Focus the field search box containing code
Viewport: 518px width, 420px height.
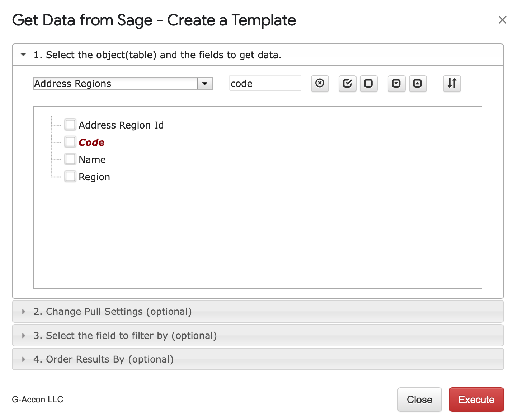click(265, 83)
